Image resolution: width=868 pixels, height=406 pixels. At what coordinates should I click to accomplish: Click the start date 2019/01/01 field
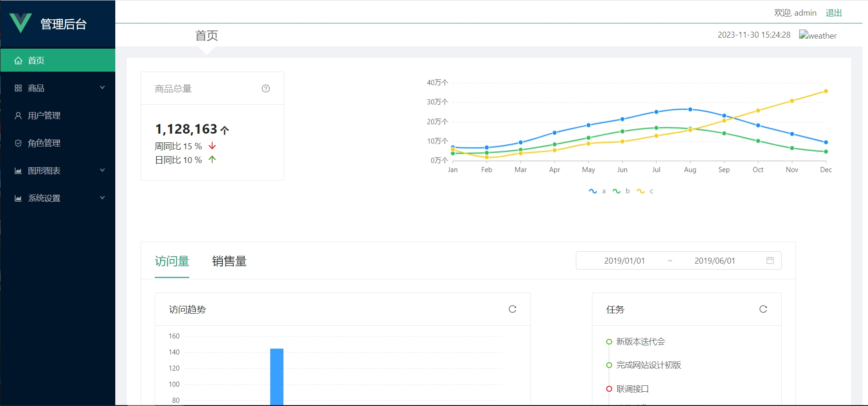pyautogui.click(x=624, y=260)
